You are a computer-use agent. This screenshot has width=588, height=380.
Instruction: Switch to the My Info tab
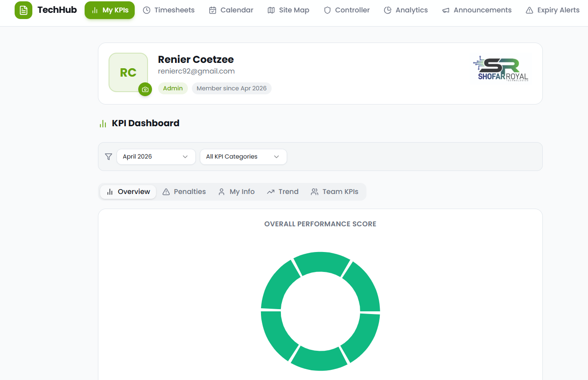coord(236,192)
